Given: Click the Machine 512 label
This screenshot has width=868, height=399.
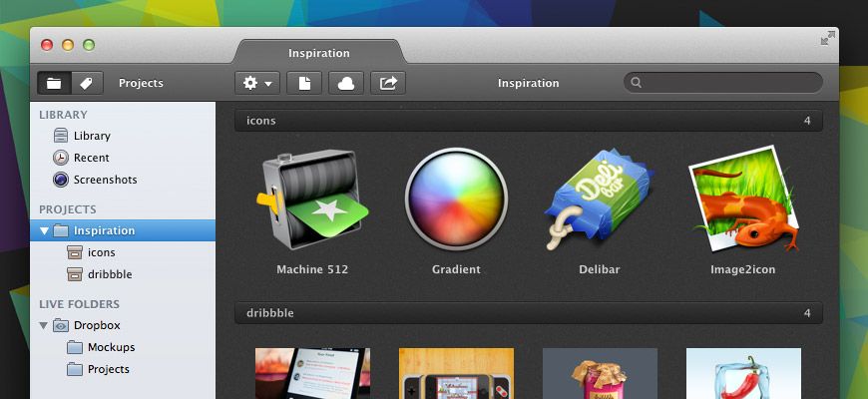Looking at the screenshot, I should tap(312, 269).
